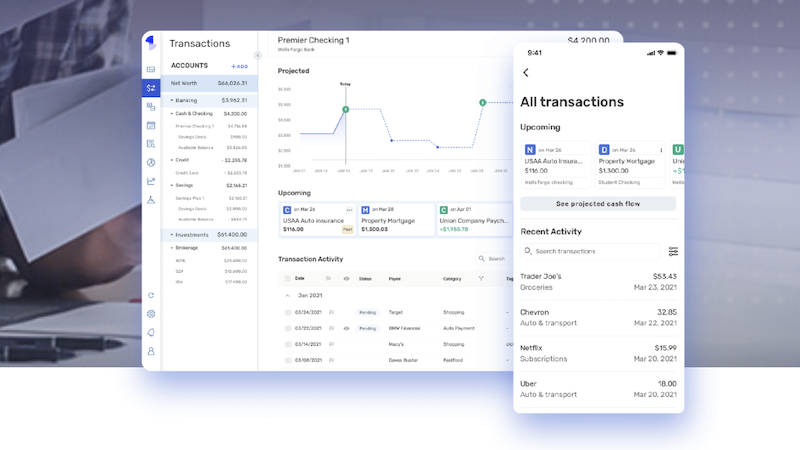The image size is (800, 450).
Task: Collapse the Brokerage account group
Action: 171,248
